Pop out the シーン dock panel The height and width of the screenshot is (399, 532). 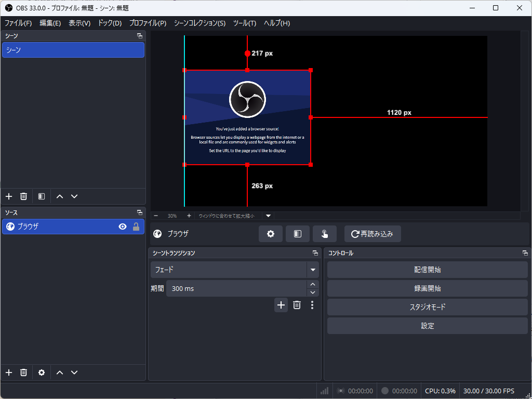pyautogui.click(x=140, y=36)
